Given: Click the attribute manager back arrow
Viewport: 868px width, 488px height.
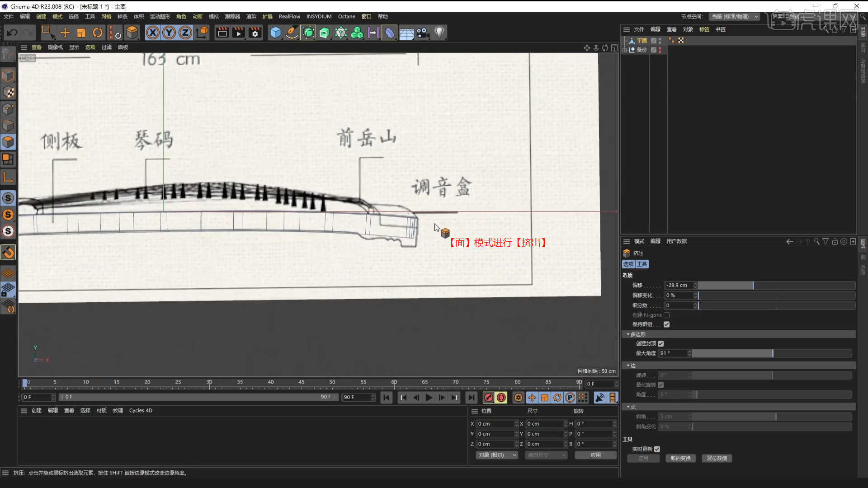Looking at the screenshot, I should click(x=789, y=242).
